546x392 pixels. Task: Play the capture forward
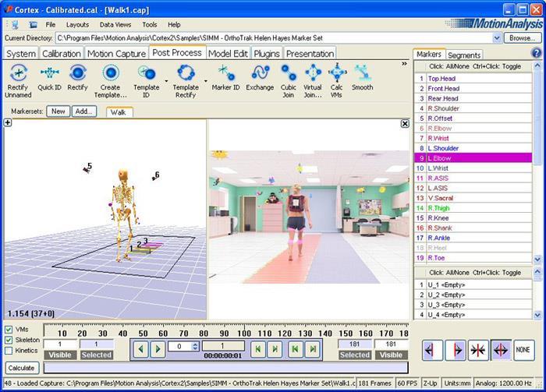[x=158, y=348]
